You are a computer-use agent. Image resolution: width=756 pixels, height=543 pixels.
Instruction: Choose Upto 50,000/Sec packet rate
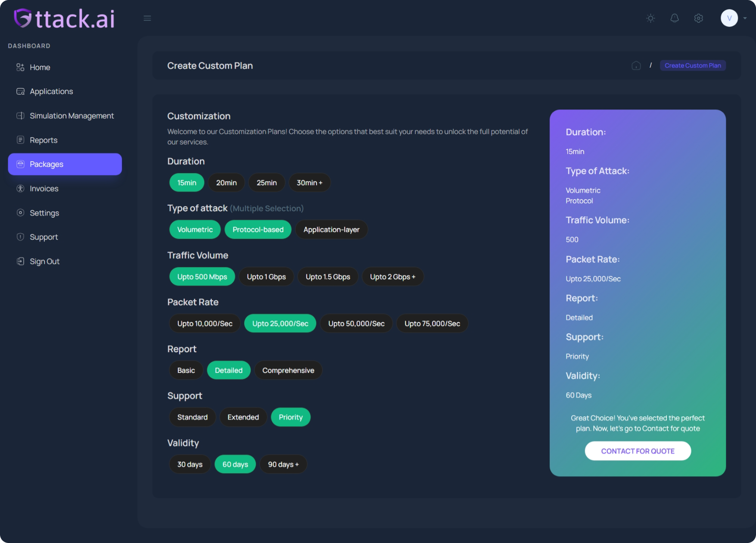[x=356, y=324]
